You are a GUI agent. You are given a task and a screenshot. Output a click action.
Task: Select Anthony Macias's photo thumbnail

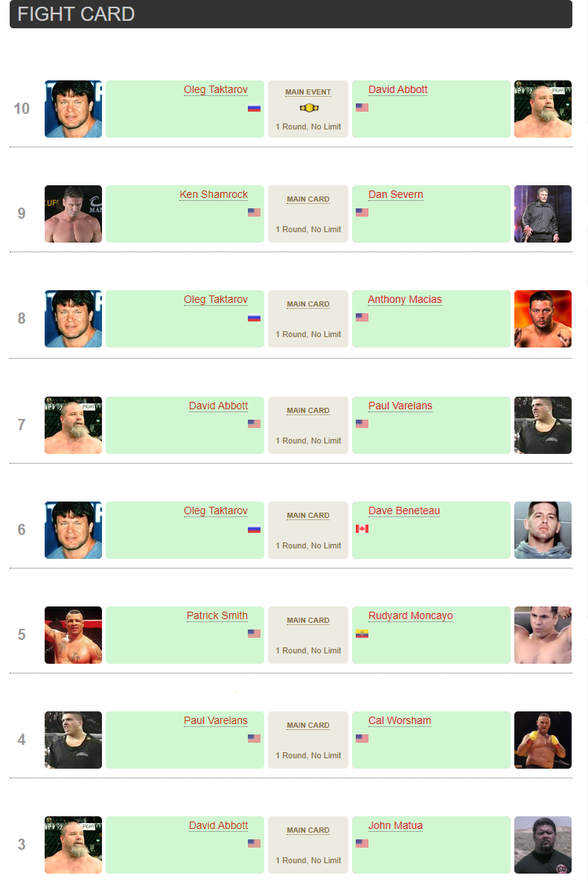pos(543,318)
